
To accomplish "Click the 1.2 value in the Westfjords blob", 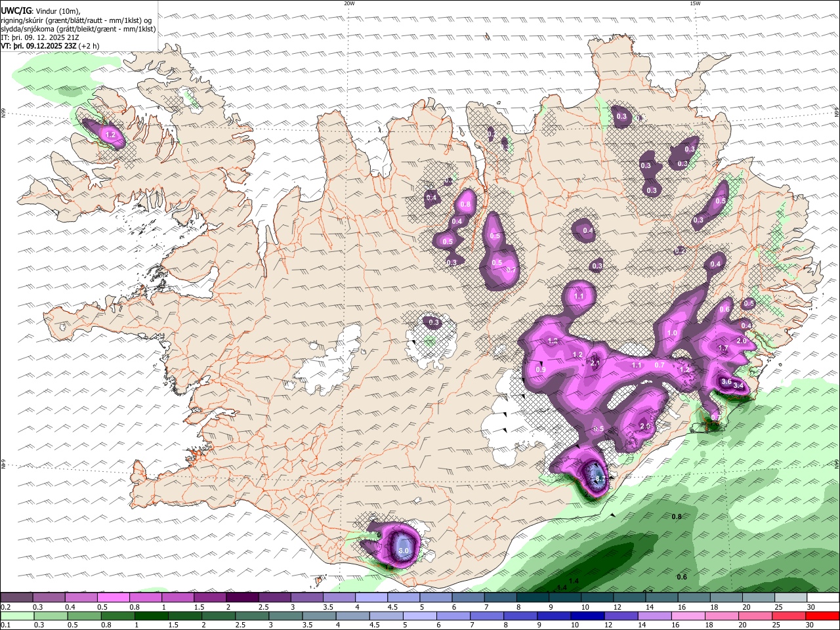I will (111, 135).
